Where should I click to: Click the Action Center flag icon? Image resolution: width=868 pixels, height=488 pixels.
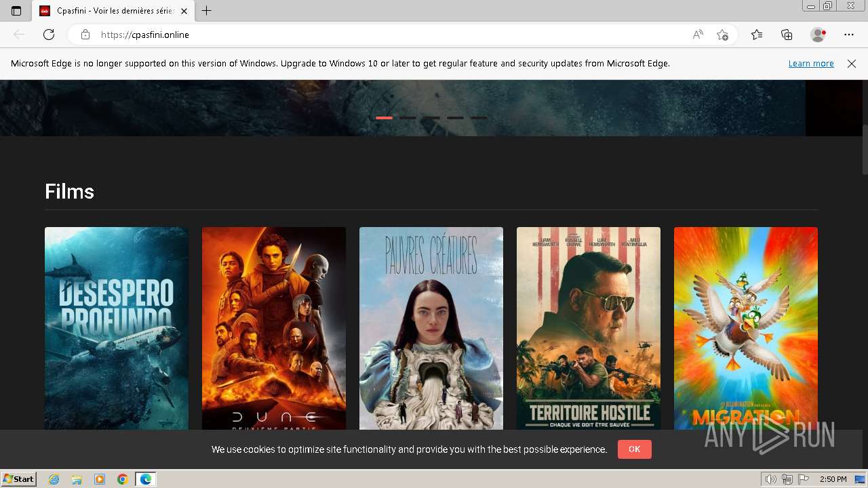tap(803, 479)
